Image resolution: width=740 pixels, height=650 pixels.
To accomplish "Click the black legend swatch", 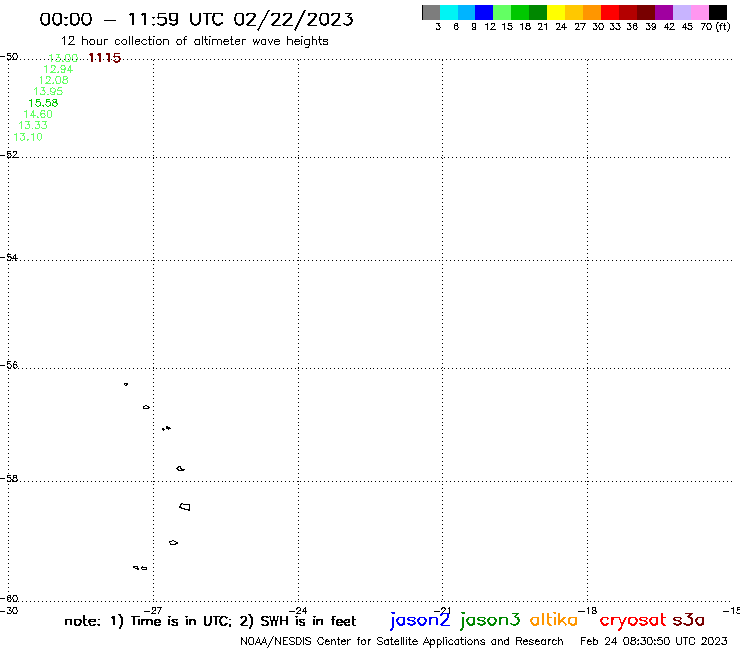I will point(718,12).
